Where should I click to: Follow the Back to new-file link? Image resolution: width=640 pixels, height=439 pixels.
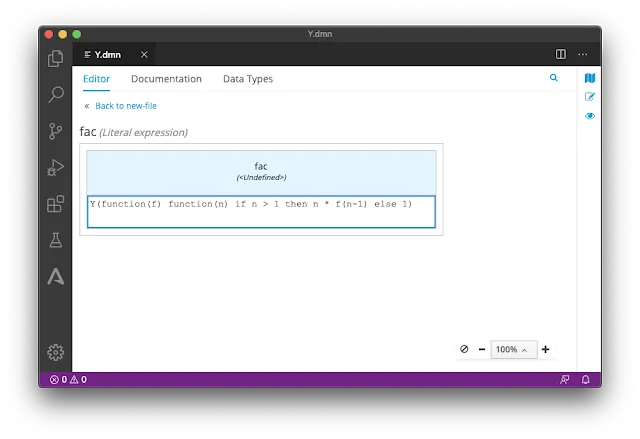pos(126,106)
